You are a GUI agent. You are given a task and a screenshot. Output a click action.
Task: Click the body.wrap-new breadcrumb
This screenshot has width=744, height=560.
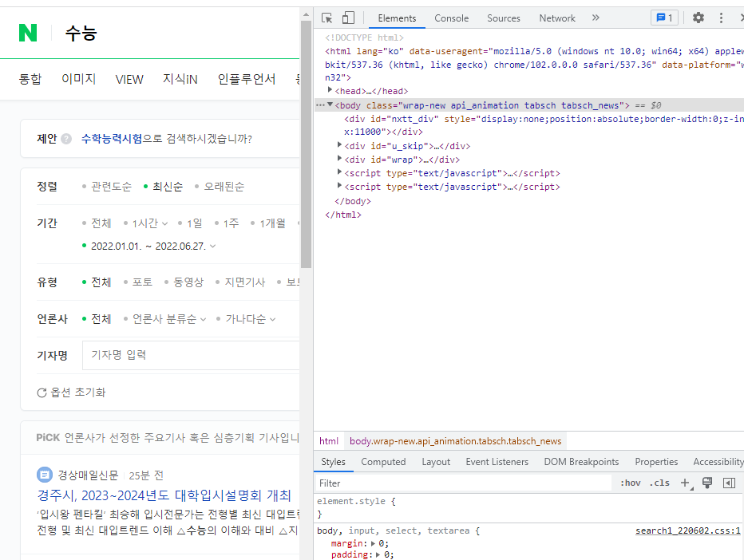click(455, 441)
